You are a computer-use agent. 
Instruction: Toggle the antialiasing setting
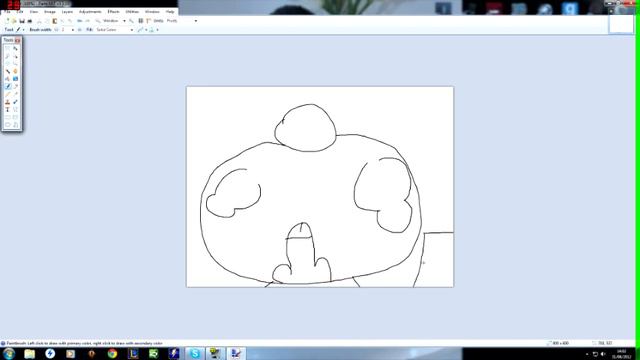(140, 30)
